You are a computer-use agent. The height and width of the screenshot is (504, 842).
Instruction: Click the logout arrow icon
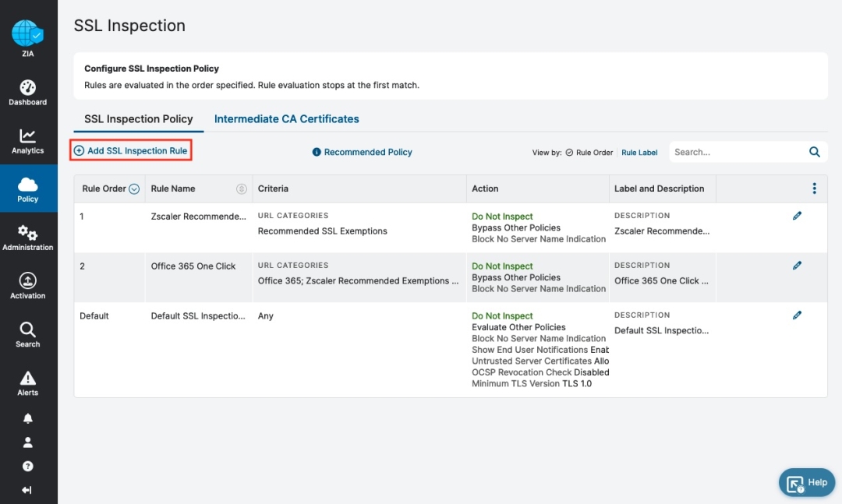(x=28, y=490)
